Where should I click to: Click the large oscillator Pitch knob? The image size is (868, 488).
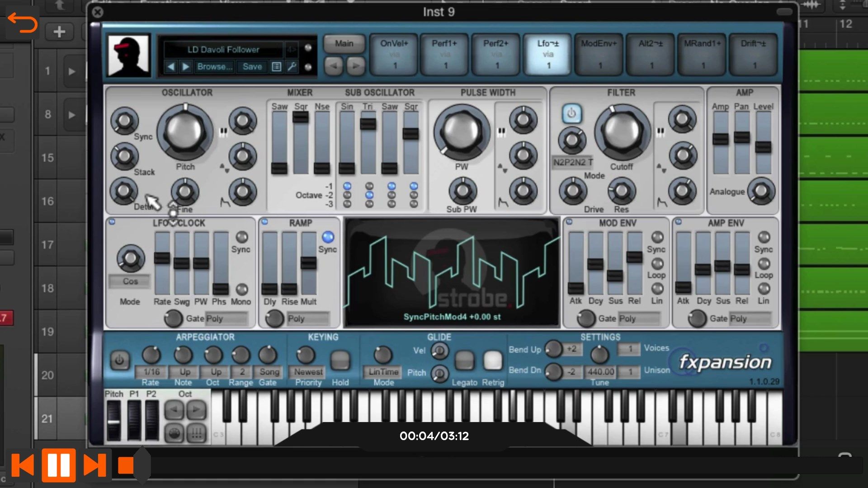click(185, 131)
